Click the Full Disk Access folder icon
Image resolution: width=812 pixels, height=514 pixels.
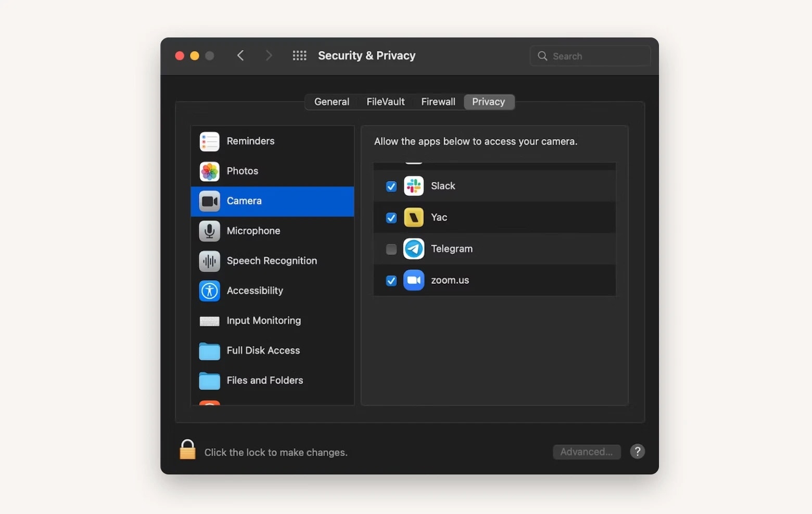click(209, 351)
